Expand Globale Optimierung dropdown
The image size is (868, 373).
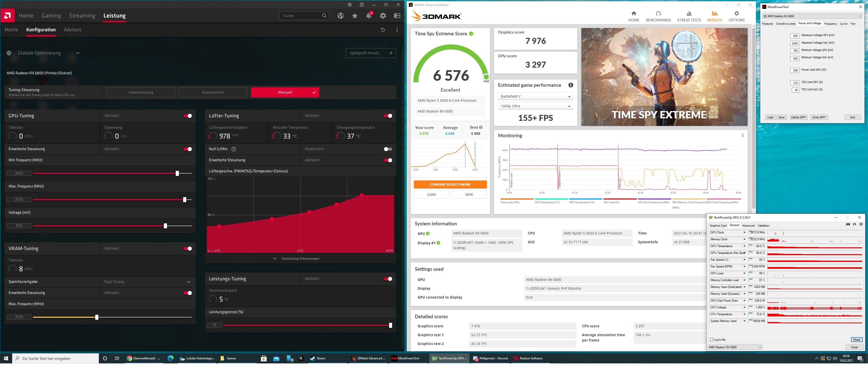78,53
